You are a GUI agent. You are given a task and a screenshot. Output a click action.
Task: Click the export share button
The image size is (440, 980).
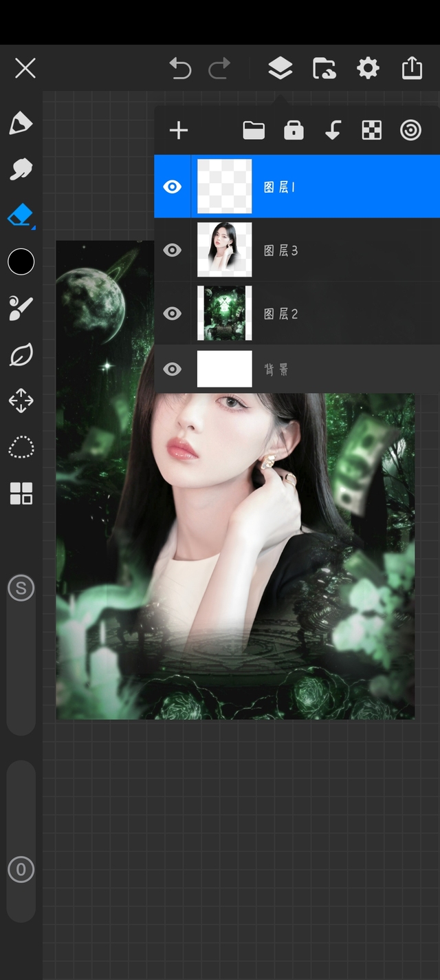point(412,68)
